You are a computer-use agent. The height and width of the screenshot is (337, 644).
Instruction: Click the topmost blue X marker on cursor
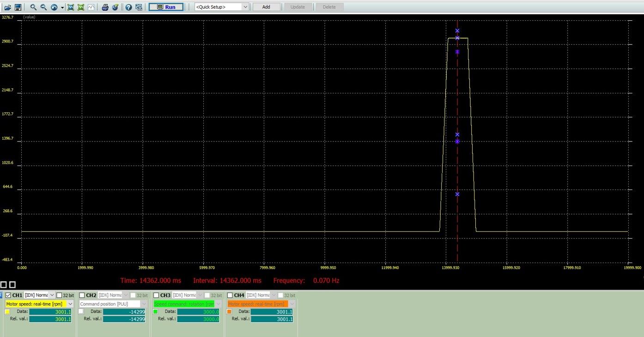(x=457, y=31)
